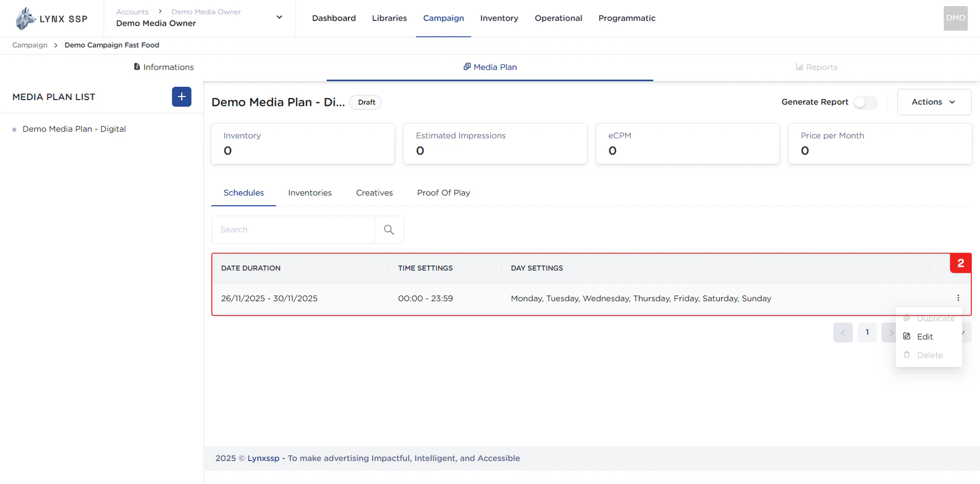Image resolution: width=980 pixels, height=484 pixels.
Task: Click the Date Duration column header
Action: click(251, 268)
